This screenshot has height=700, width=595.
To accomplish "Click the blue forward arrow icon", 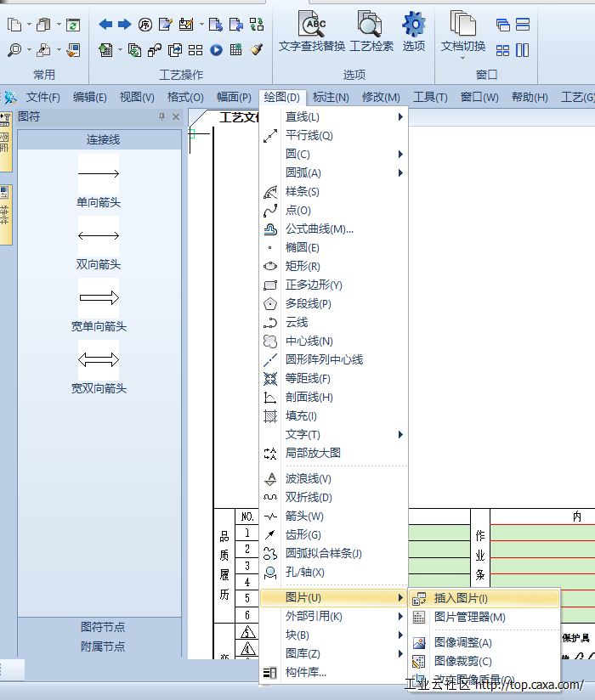I will pos(125,24).
